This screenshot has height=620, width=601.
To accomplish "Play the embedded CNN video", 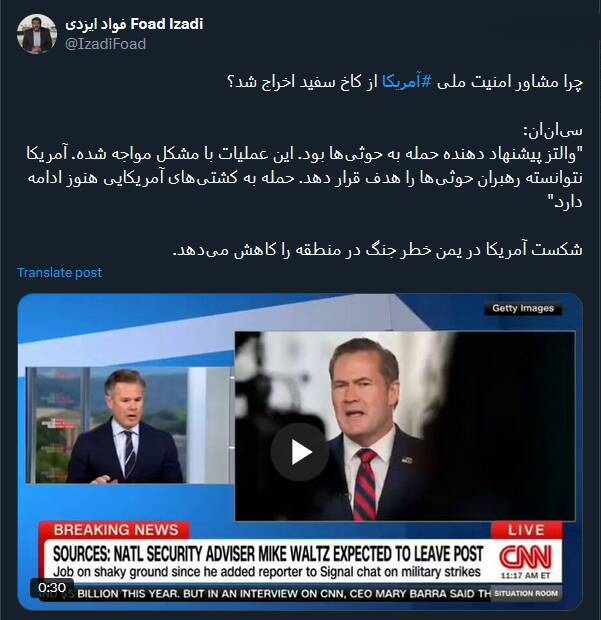I will click(x=300, y=452).
